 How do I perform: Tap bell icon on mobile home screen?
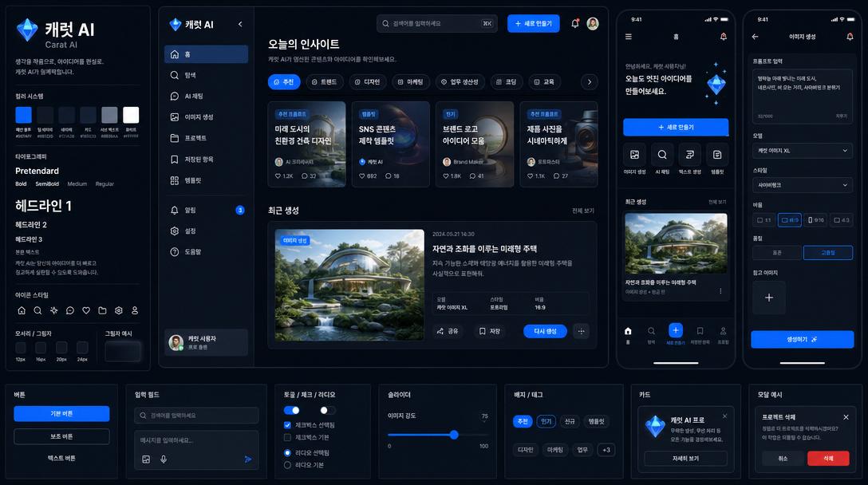pyautogui.click(x=724, y=37)
